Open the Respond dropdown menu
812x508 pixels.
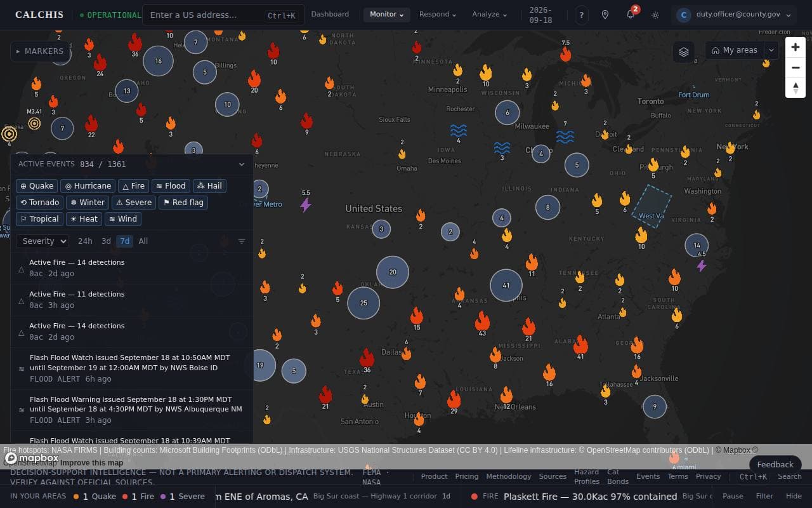click(438, 15)
